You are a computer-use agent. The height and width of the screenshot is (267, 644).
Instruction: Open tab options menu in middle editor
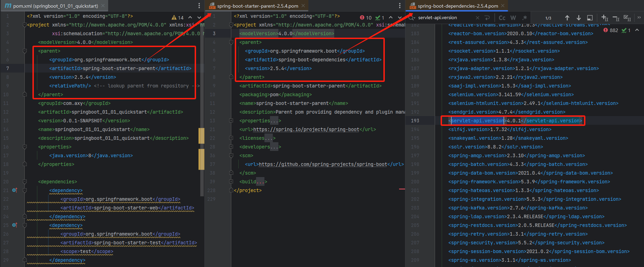point(400,6)
